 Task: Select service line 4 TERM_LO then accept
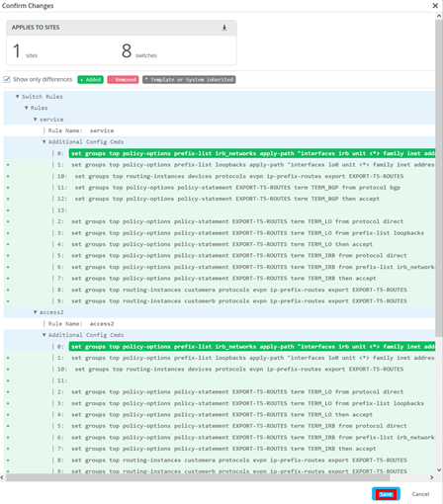[221, 244]
